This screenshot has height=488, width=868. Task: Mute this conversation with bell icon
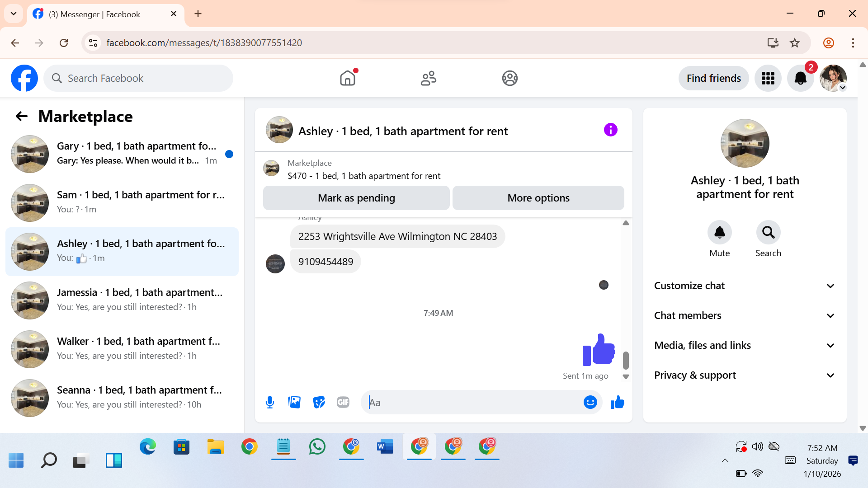tap(719, 233)
